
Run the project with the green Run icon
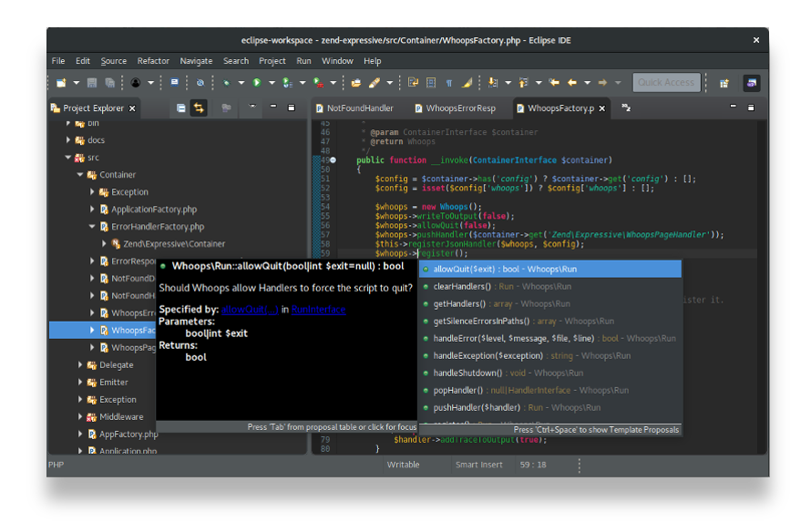(x=257, y=81)
